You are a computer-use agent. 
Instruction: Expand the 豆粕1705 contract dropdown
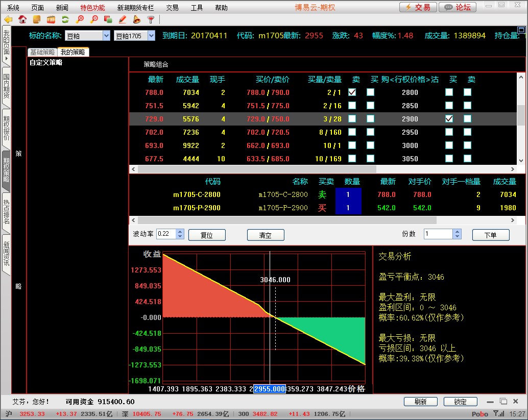pyautogui.click(x=151, y=36)
